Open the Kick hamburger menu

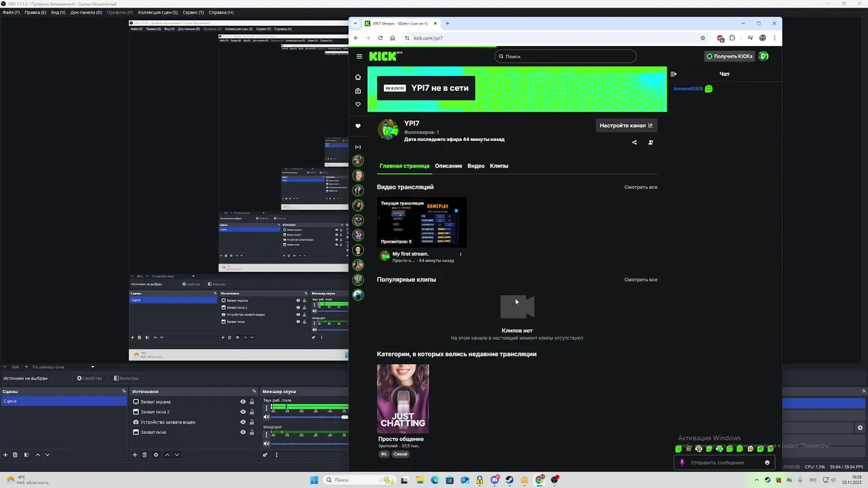click(359, 56)
